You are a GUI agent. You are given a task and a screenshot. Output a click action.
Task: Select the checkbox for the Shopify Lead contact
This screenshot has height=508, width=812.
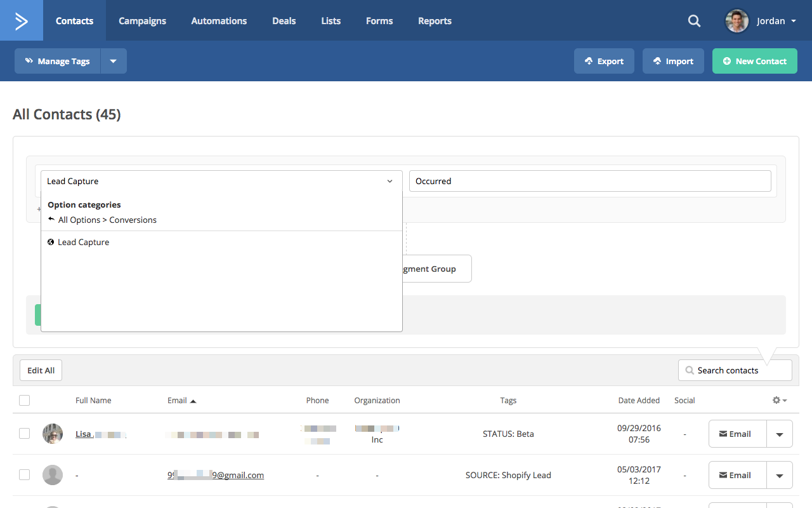[24, 475]
